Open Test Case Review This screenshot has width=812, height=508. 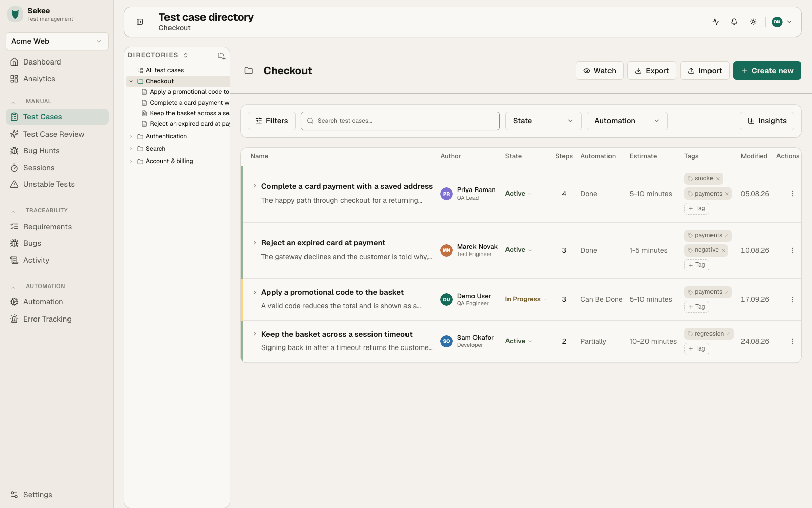(x=57, y=134)
